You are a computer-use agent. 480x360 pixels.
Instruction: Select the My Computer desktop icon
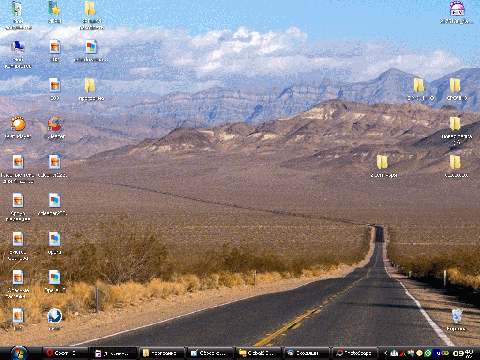[x=18, y=53]
